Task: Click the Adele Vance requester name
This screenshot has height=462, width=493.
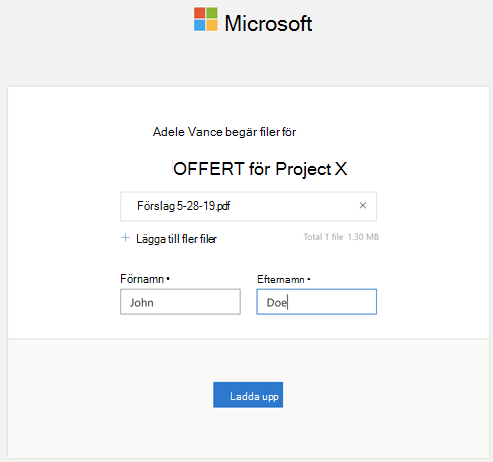Action: click(x=188, y=132)
